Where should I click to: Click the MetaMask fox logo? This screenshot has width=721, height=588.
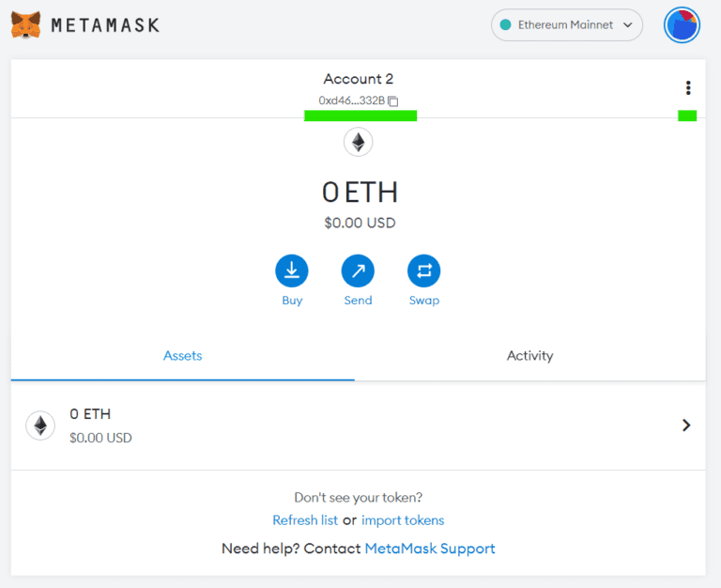tap(25, 24)
